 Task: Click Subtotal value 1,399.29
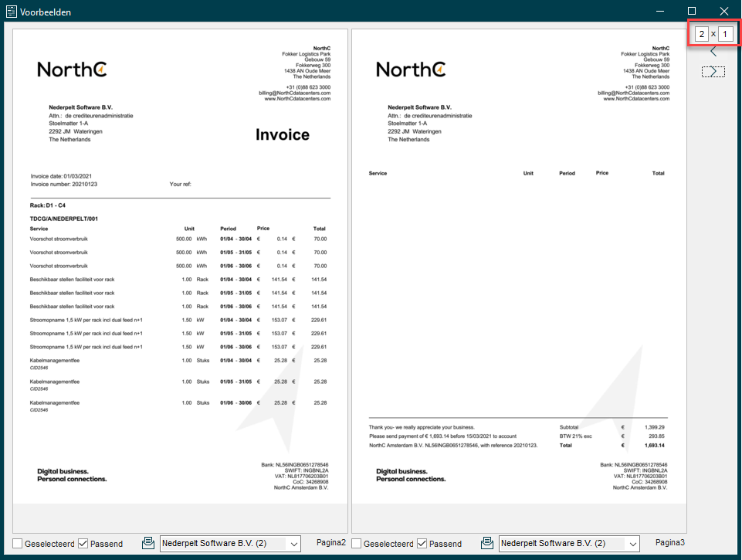click(x=655, y=427)
